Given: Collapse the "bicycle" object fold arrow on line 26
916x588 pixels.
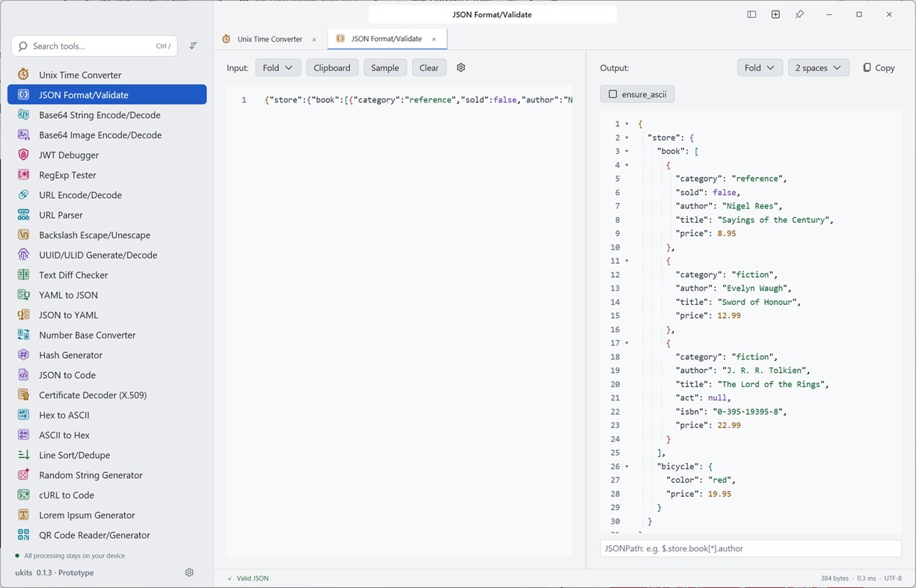Looking at the screenshot, I should pyautogui.click(x=627, y=466).
